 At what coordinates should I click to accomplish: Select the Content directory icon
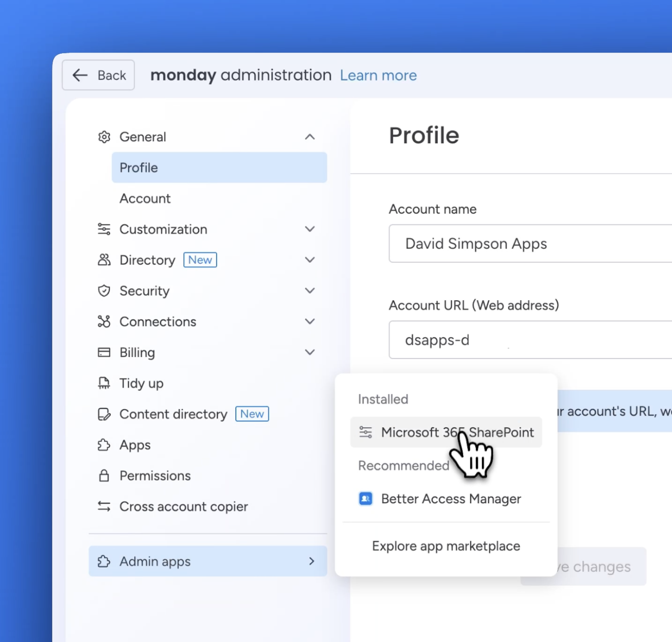[x=104, y=414]
